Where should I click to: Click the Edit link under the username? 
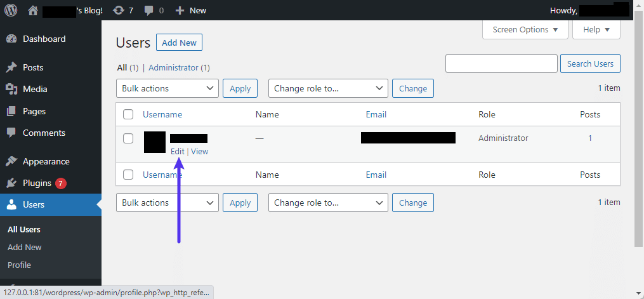point(177,151)
